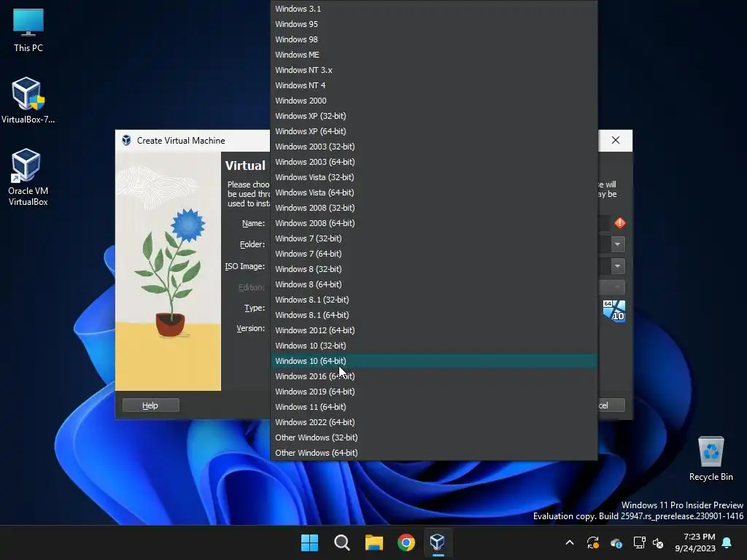Choose Windows 2022 (64-bit) version

point(434,422)
